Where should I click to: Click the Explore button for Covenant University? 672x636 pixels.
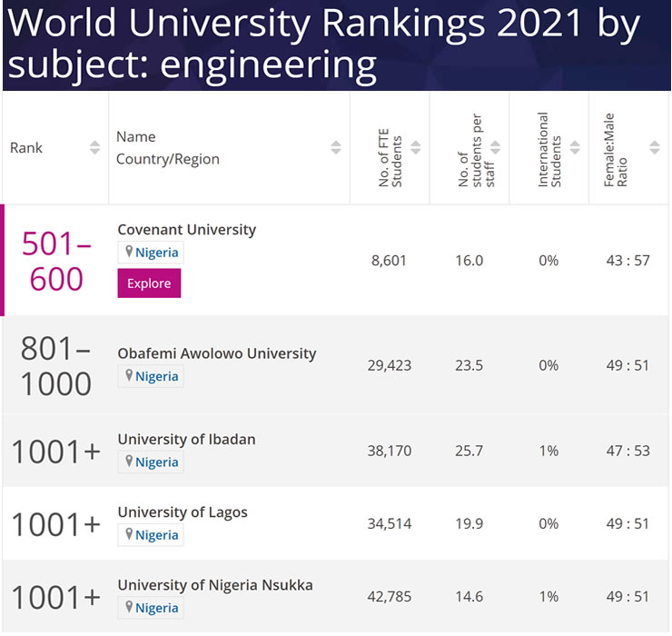click(x=149, y=283)
